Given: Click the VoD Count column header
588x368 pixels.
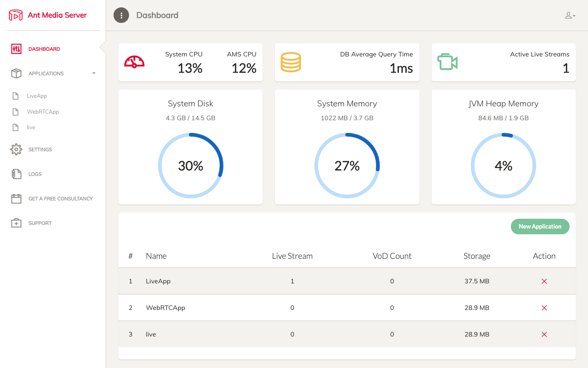Looking at the screenshot, I should 392,256.
